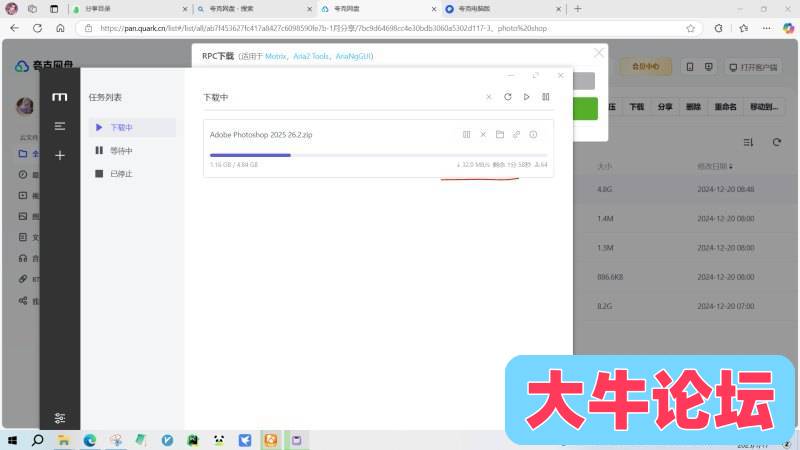Add a new task with the plus icon
The width and height of the screenshot is (800, 450).
pyautogui.click(x=60, y=155)
